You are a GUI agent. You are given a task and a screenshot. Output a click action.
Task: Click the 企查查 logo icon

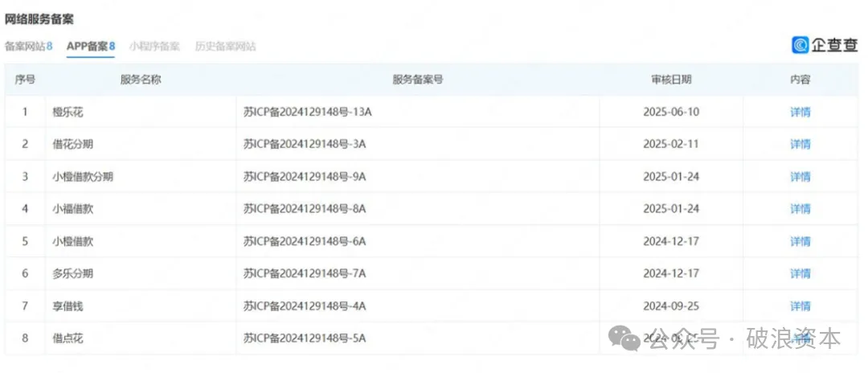pos(800,45)
